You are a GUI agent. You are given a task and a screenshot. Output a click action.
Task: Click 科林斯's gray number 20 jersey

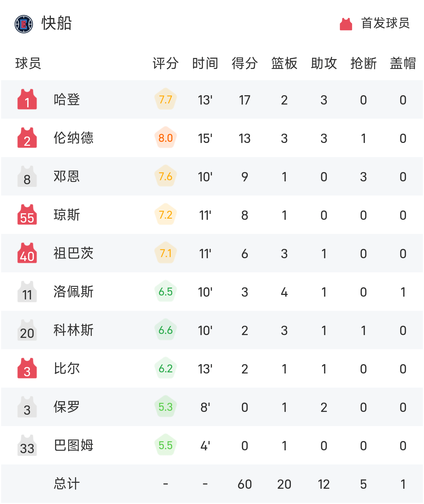click(27, 330)
